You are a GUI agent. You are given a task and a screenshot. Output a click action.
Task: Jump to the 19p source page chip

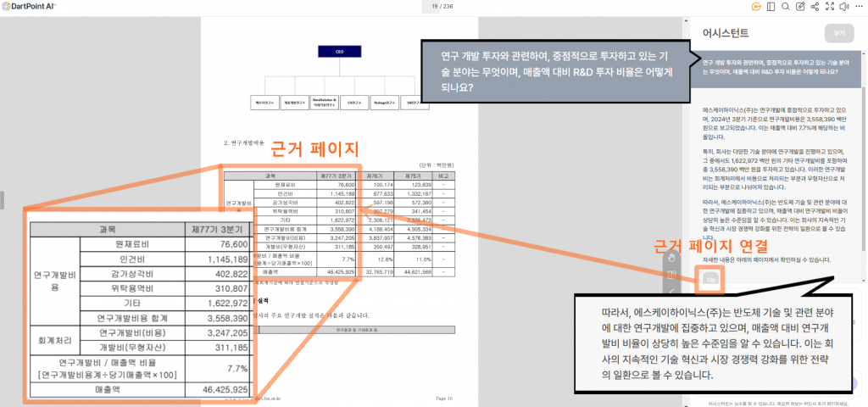pos(711,280)
